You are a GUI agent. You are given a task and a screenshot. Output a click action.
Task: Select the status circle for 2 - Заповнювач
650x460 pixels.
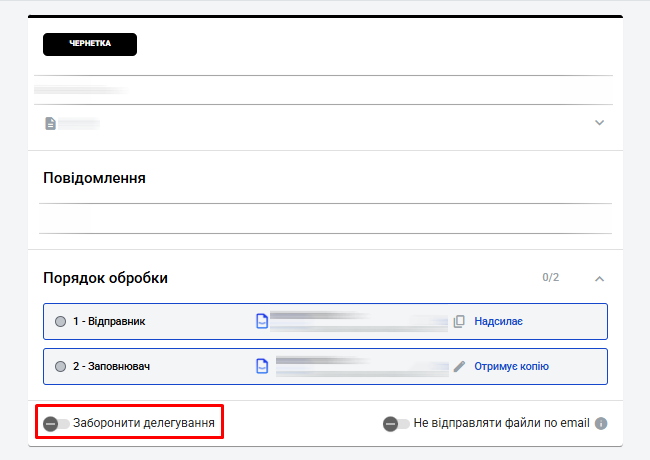click(61, 366)
